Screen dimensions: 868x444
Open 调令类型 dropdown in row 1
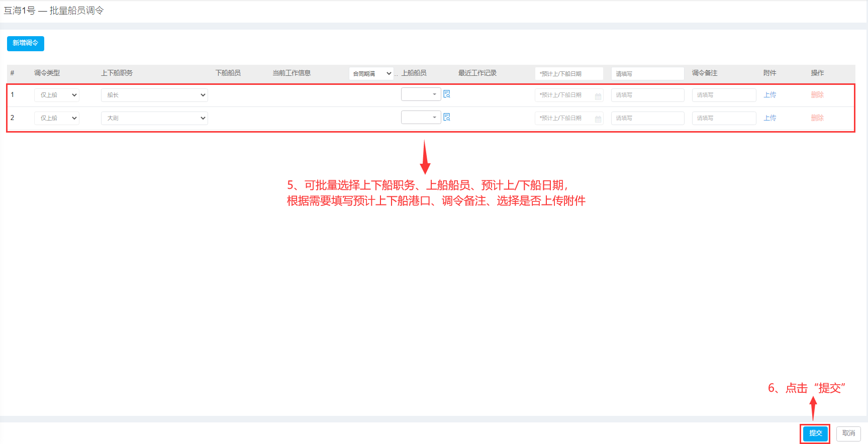(57, 95)
